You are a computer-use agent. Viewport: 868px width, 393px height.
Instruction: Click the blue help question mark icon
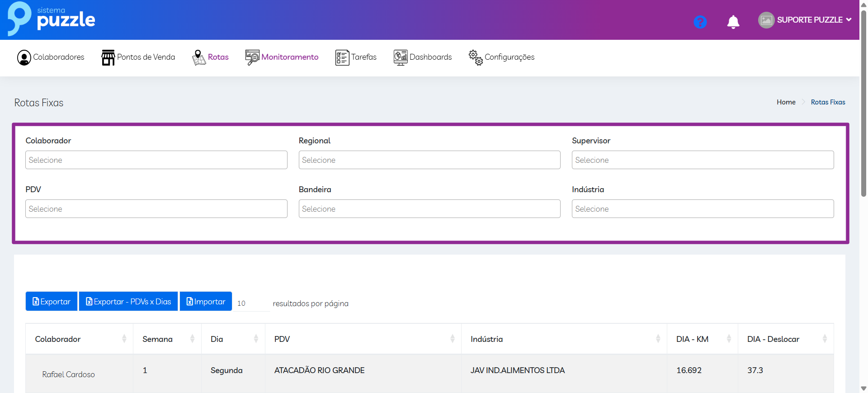(x=700, y=22)
